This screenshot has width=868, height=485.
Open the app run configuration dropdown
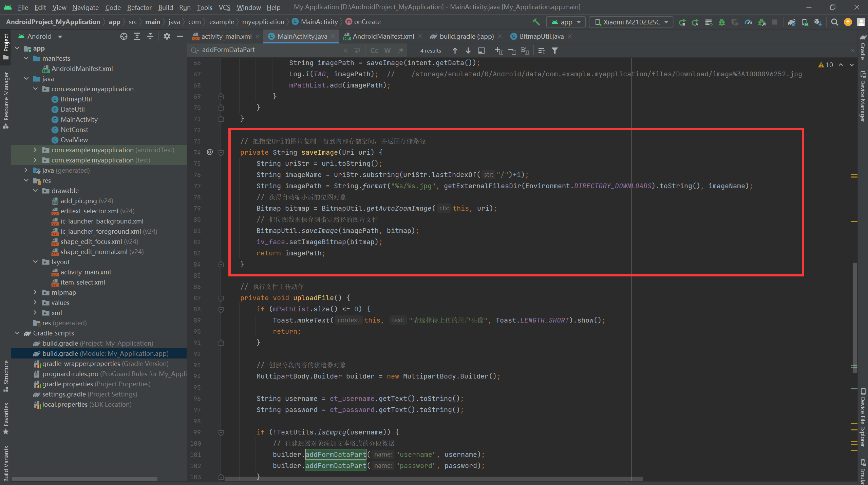click(566, 22)
